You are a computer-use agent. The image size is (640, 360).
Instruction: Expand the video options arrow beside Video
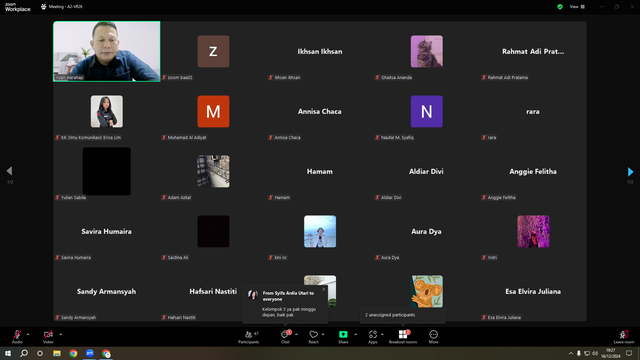click(60, 334)
